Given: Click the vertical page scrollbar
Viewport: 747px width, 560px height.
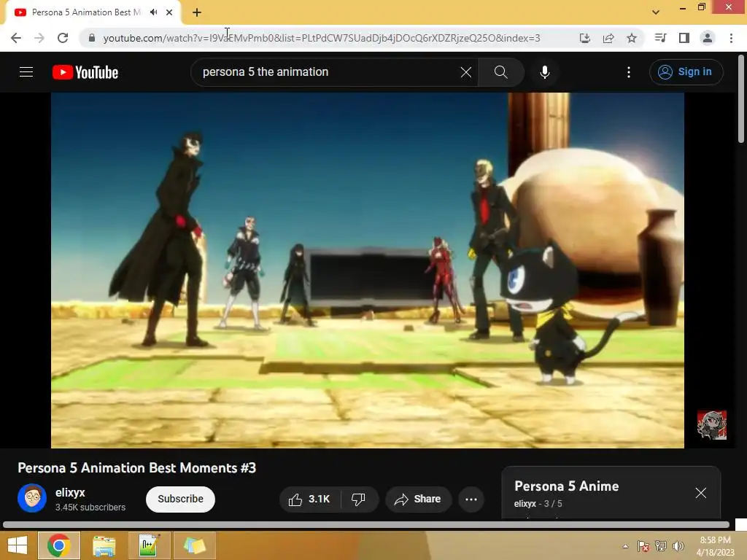Looking at the screenshot, I should (x=741, y=99).
